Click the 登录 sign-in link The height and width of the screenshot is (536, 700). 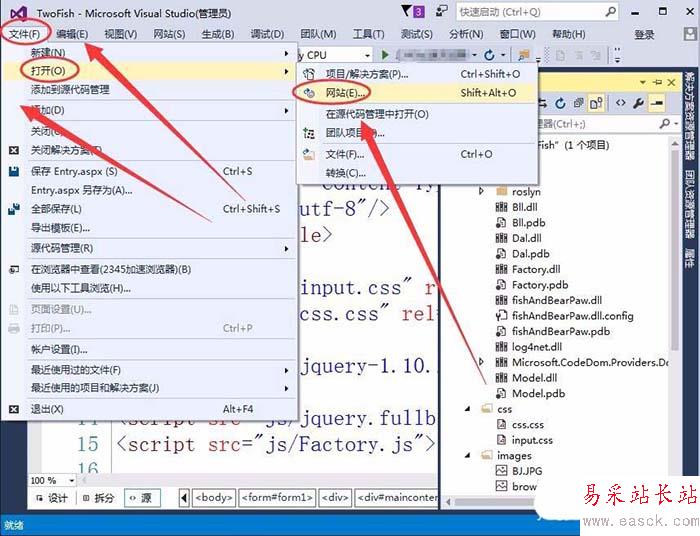coord(644,35)
